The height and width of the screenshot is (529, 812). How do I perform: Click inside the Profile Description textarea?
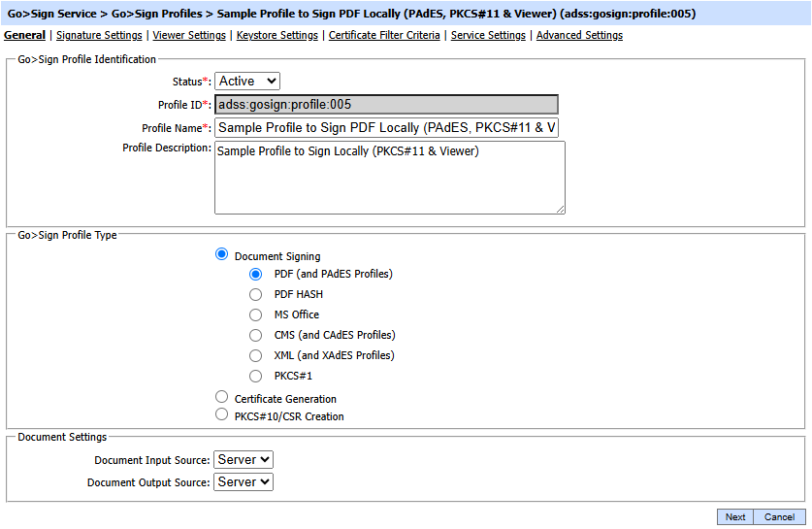[x=388, y=178]
